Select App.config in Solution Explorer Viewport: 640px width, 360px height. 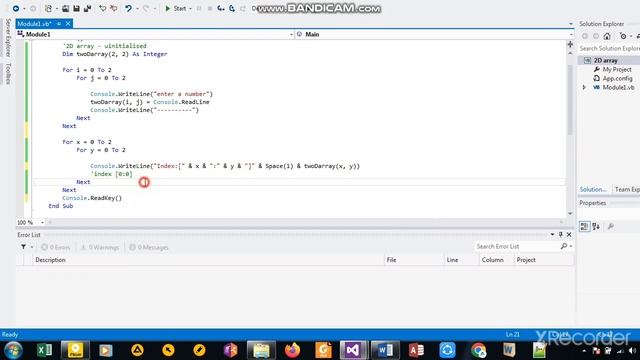point(617,78)
